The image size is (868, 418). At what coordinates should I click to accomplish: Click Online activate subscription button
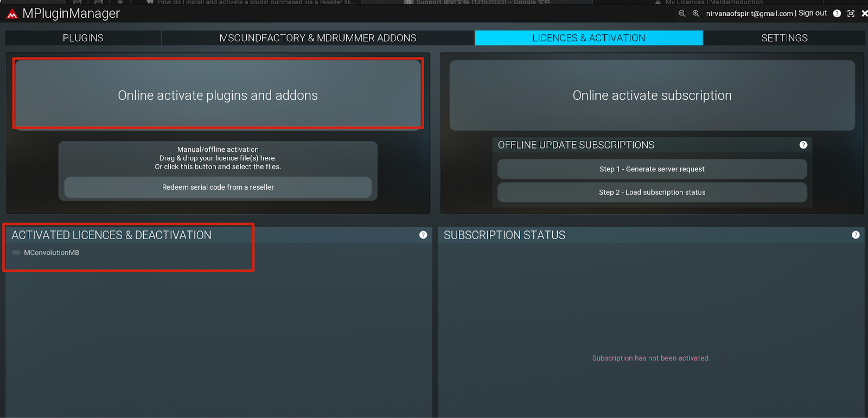[652, 95]
